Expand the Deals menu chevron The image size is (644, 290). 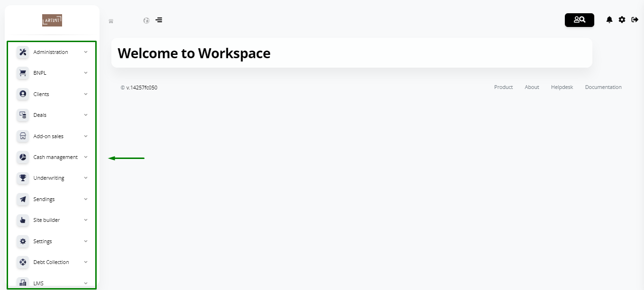(86, 115)
